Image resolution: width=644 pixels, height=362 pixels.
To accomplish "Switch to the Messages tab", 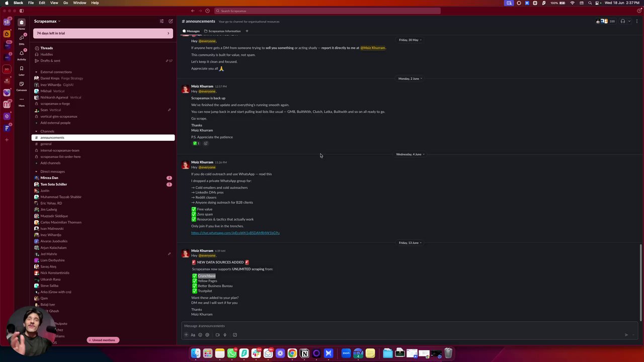I will coord(191,31).
